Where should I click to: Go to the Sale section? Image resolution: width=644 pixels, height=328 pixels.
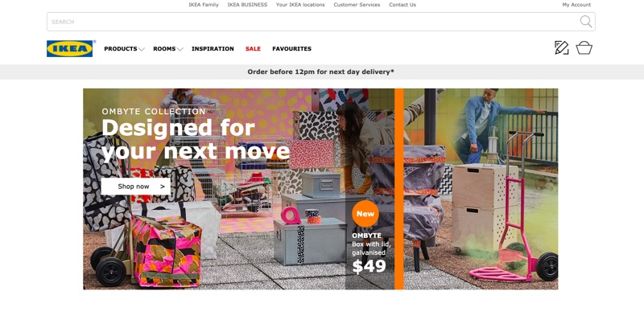(x=253, y=49)
